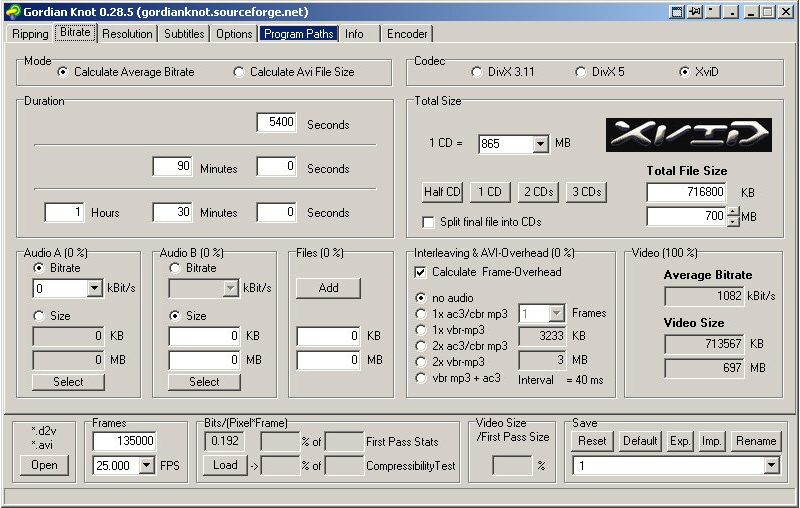800x508 pixels.
Task: Click the title bar button with the lower dot
Action: 731,12
